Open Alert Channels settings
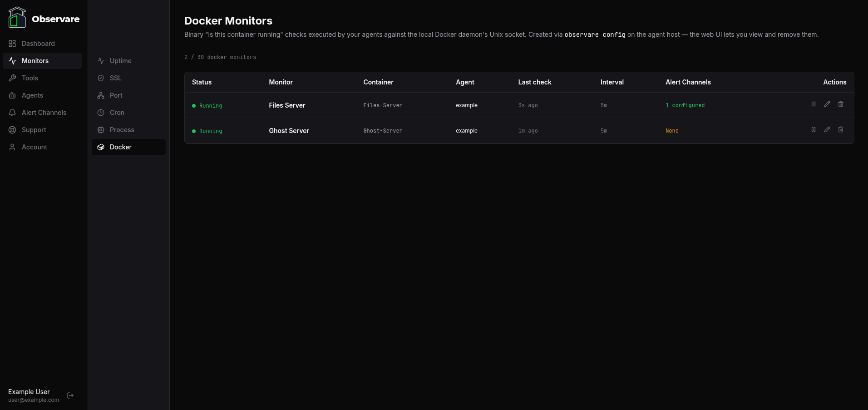Viewport: 868px width, 410px height. (44, 113)
